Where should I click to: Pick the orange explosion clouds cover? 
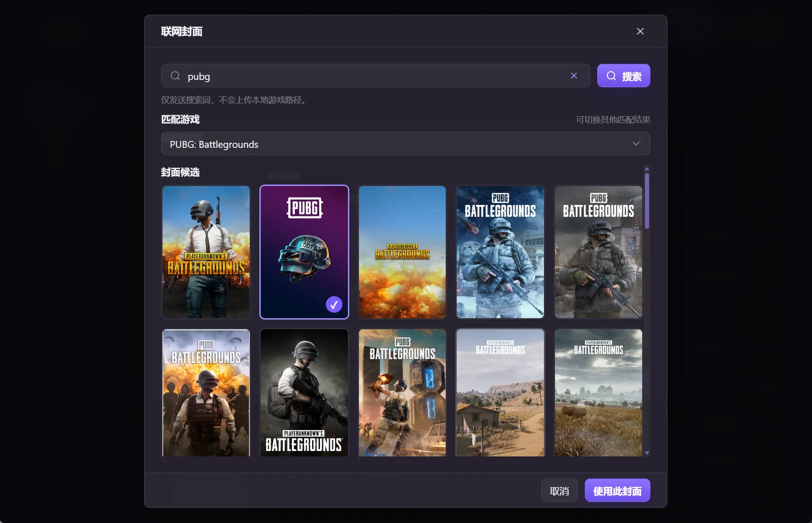402,252
